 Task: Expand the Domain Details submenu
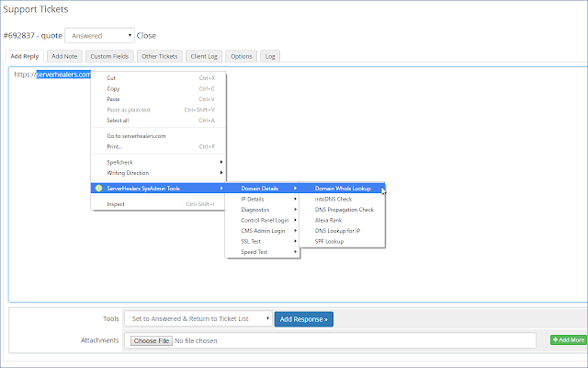262,188
